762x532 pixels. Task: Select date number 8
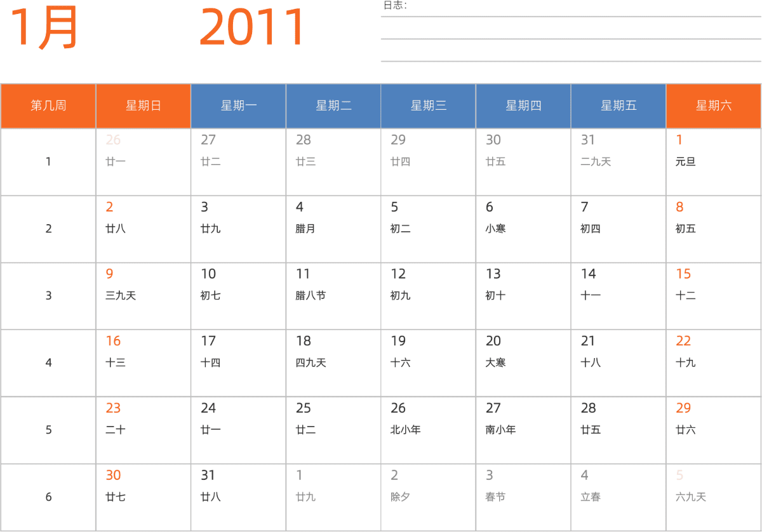coord(679,207)
